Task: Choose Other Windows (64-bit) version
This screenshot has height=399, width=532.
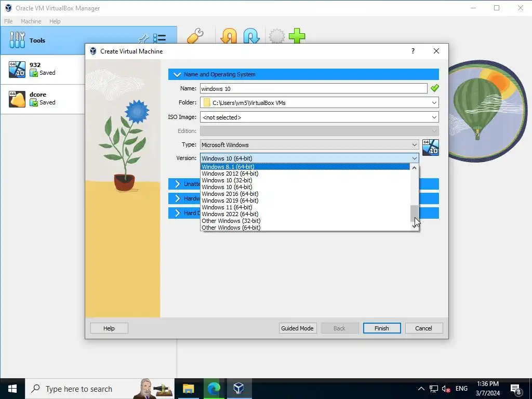Action: (x=305, y=228)
